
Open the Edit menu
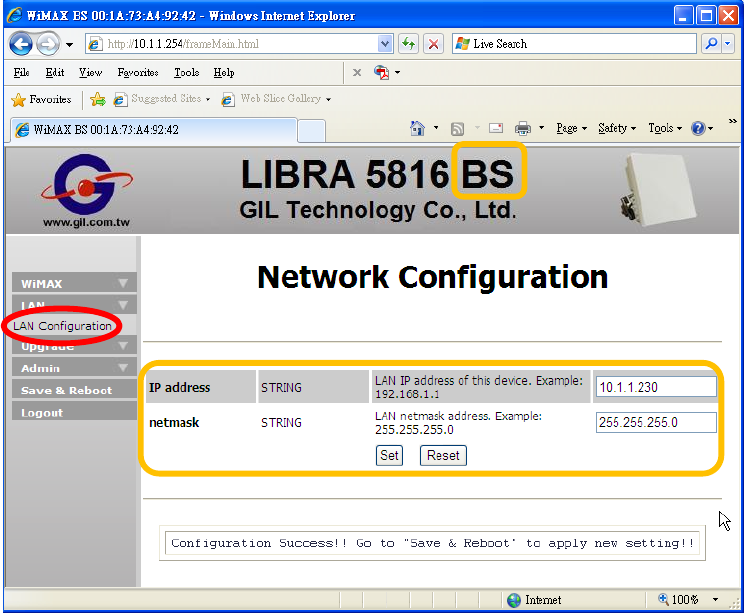[55, 73]
